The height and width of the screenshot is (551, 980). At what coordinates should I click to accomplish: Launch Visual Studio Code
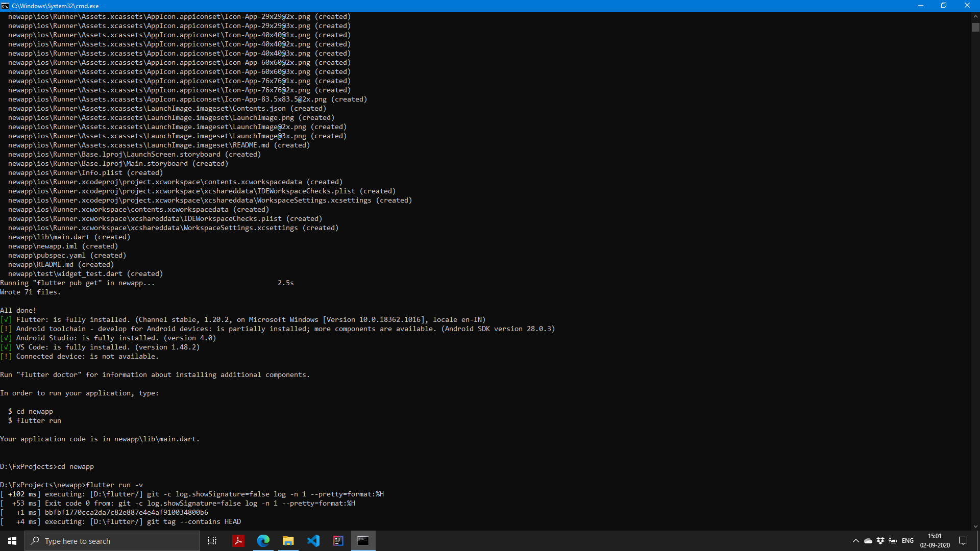click(x=313, y=541)
